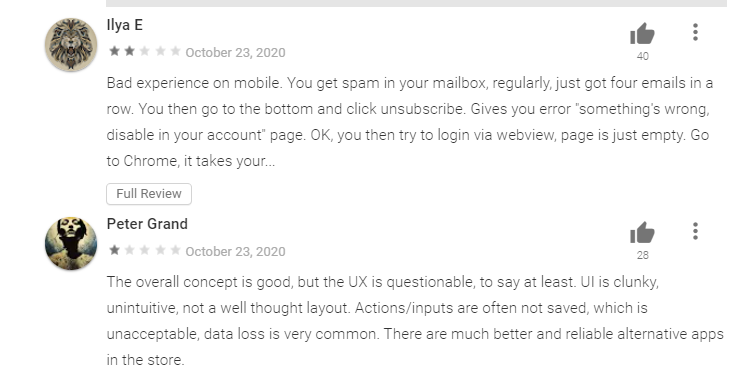Click Peter Grand's profile picture
This screenshot has height=371, width=755.
[71, 243]
